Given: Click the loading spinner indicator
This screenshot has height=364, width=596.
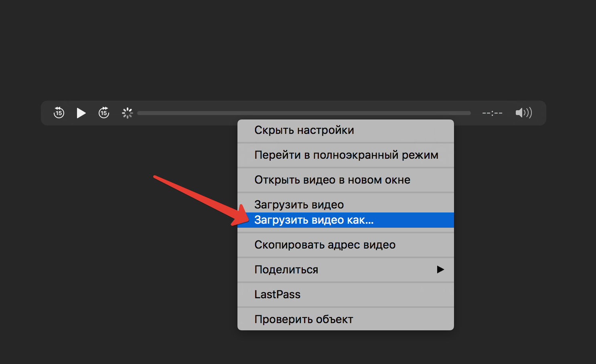Looking at the screenshot, I should tap(127, 113).
